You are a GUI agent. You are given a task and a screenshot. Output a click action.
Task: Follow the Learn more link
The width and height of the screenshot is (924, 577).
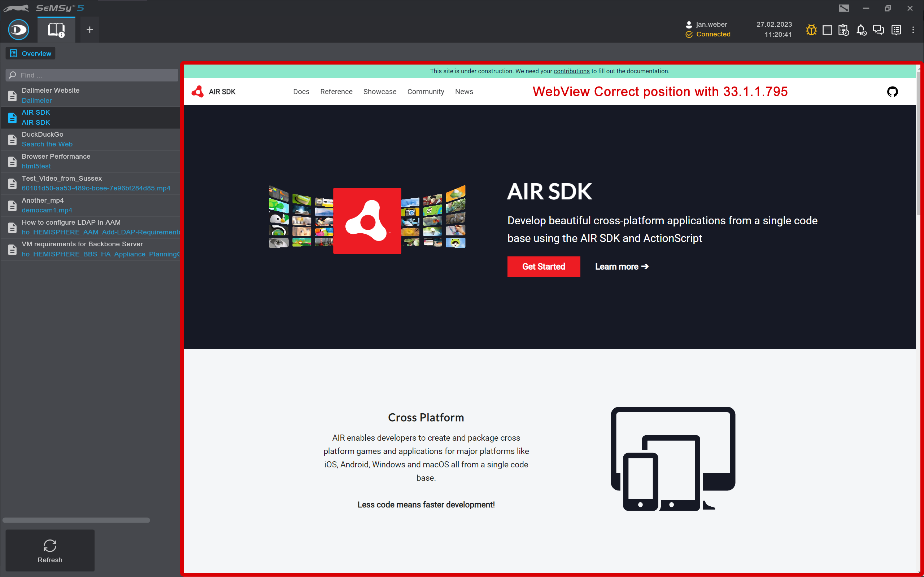pos(621,267)
